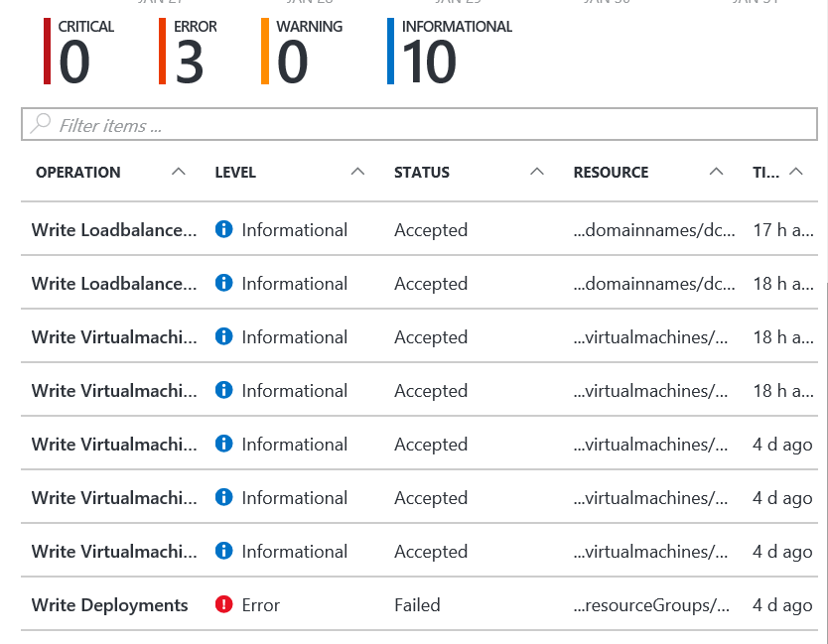Screen dimensions: 828x644
Task: Open the Write Deployments operation
Action: [110, 605]
